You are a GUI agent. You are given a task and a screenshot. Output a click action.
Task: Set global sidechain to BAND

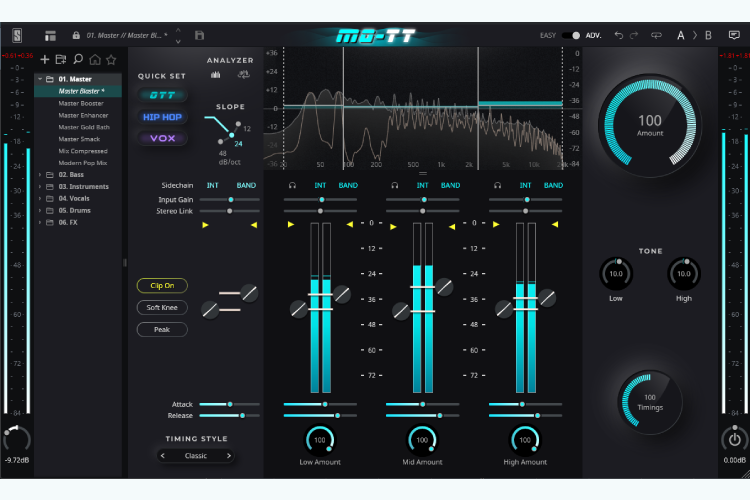pyautogui.click(x=246, y=186)
